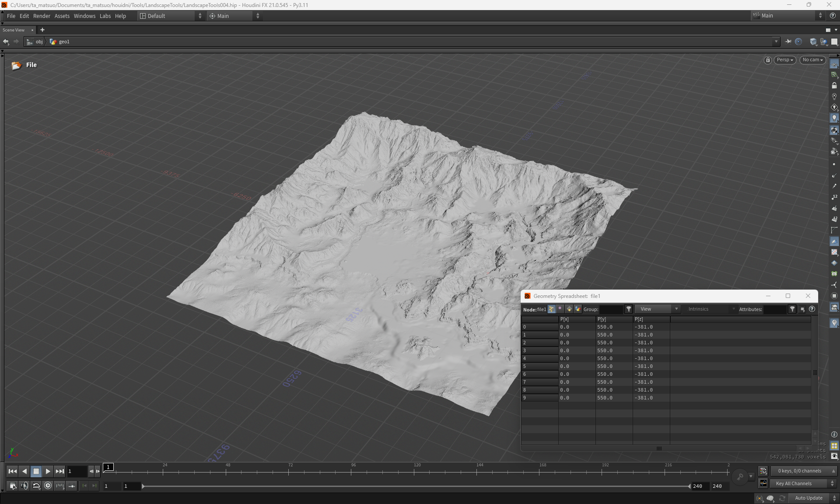Select the points display icon in Geometry Spreadsheet
Screen dimensions: 840x504
pyautogui.click(x=552, y=309)
